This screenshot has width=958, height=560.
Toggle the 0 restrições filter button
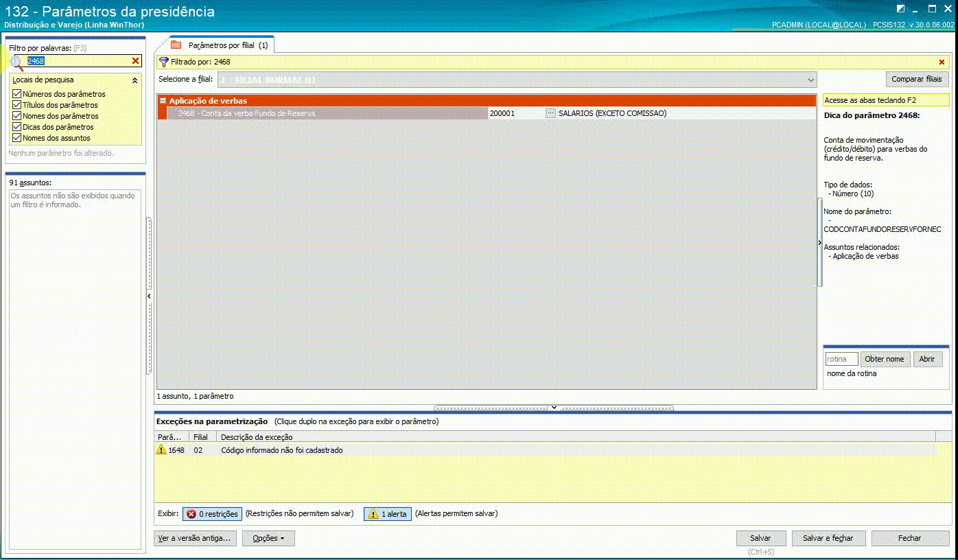pyautogui.click(x=212, y=513)
